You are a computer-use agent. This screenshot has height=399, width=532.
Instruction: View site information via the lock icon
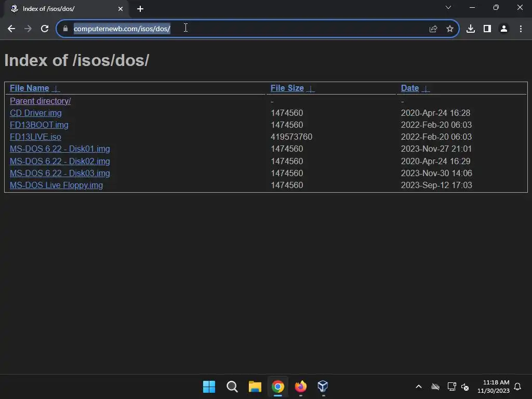(65, 29)
